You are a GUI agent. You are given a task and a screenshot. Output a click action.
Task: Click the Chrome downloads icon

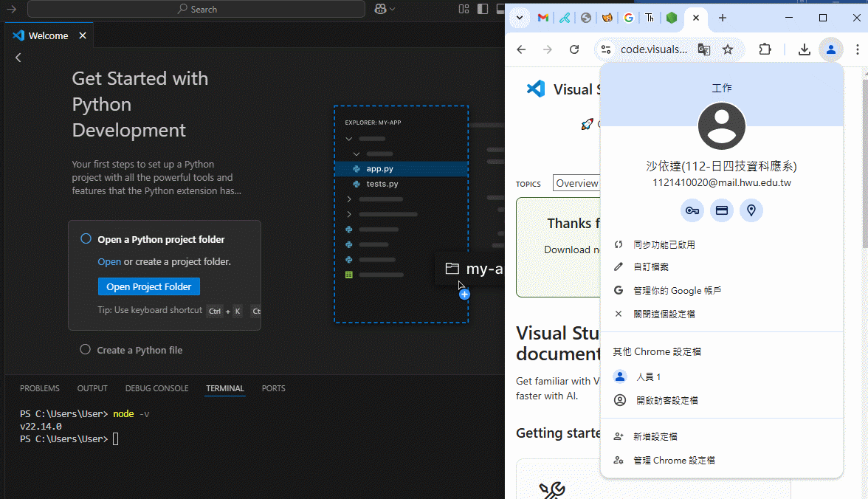click(x=805, y=49)
